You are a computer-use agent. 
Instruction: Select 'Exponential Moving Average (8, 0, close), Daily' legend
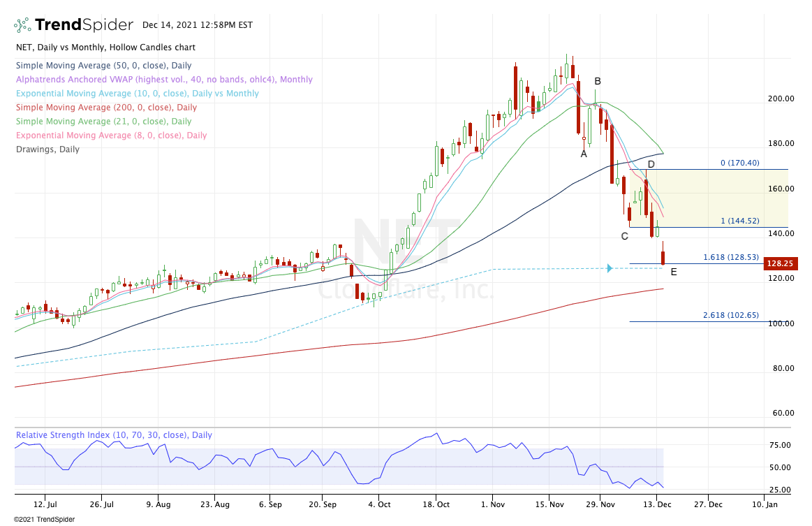111,136
